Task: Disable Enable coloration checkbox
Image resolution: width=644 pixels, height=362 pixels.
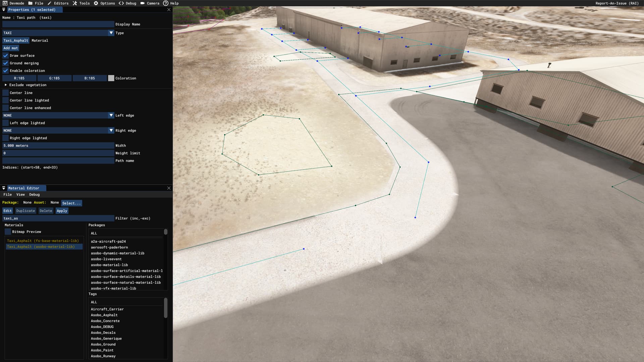Action: pos(5,71)
